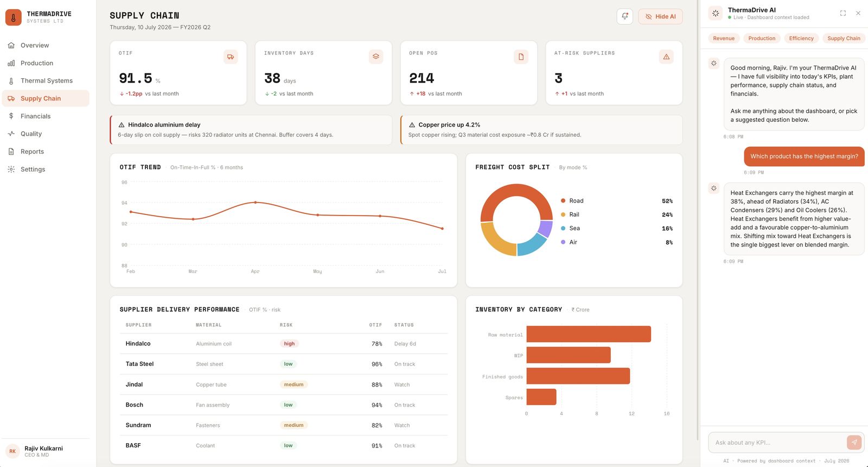Close the ThermaDrive AI panel

tap(858, 13)
